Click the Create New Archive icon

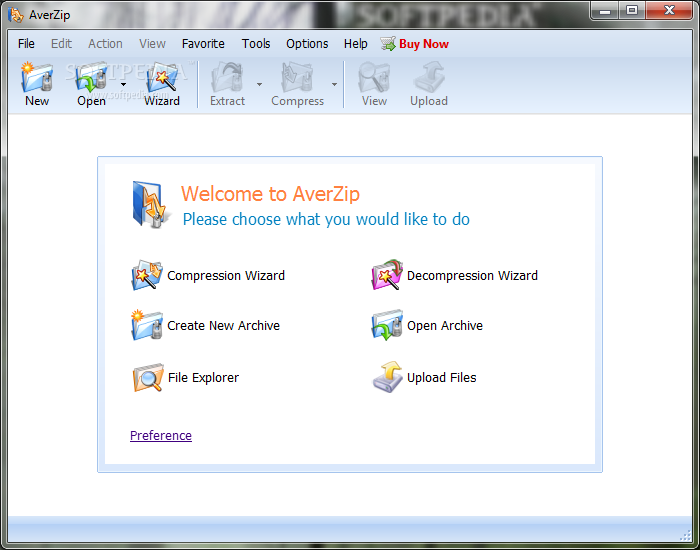pyautogui.click(x=147, y=325)
